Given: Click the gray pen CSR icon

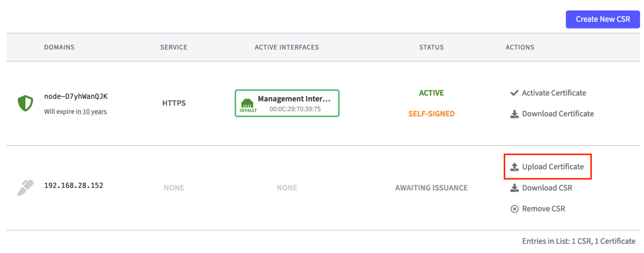Looking at the screenshot, I should click(x=25, y=188).
